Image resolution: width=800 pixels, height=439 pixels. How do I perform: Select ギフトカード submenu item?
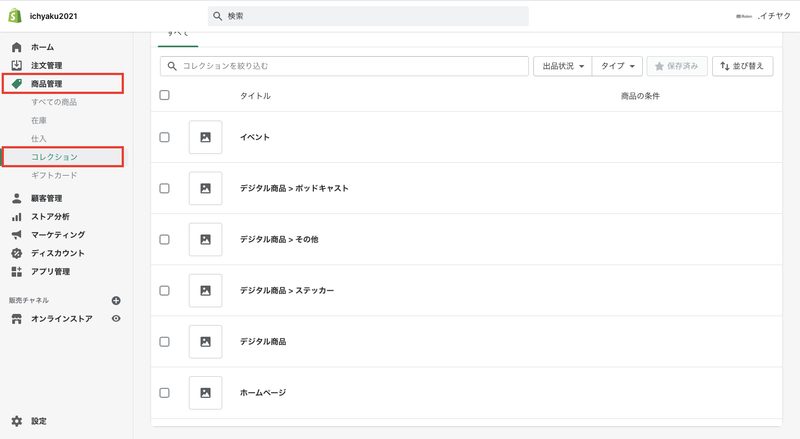(54, 175)
